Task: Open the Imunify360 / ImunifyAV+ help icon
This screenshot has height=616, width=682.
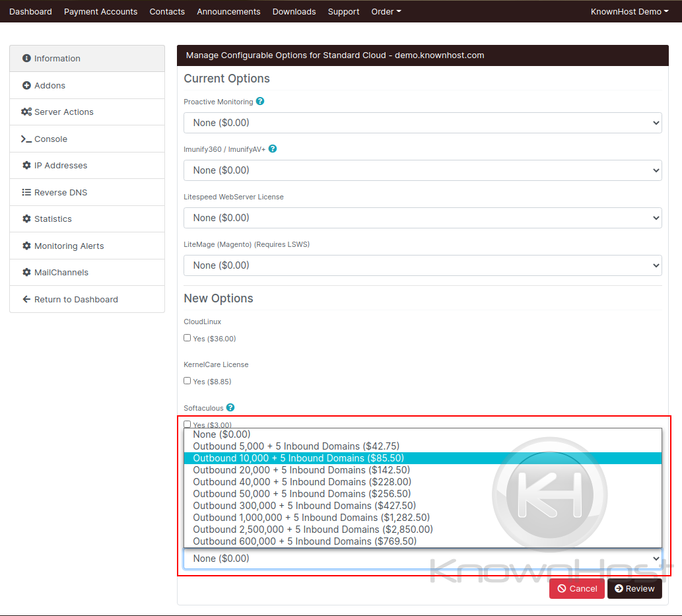Action: coord(273,149)
